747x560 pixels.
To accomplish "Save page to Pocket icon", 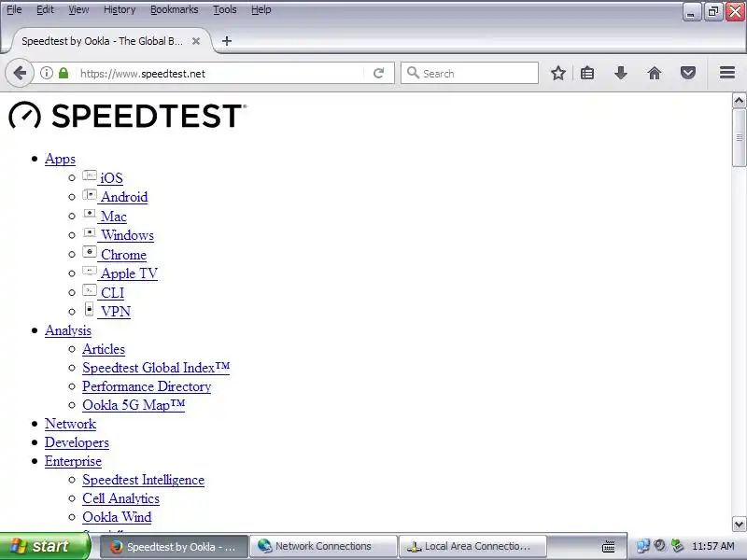I will [x=688, y=74].
